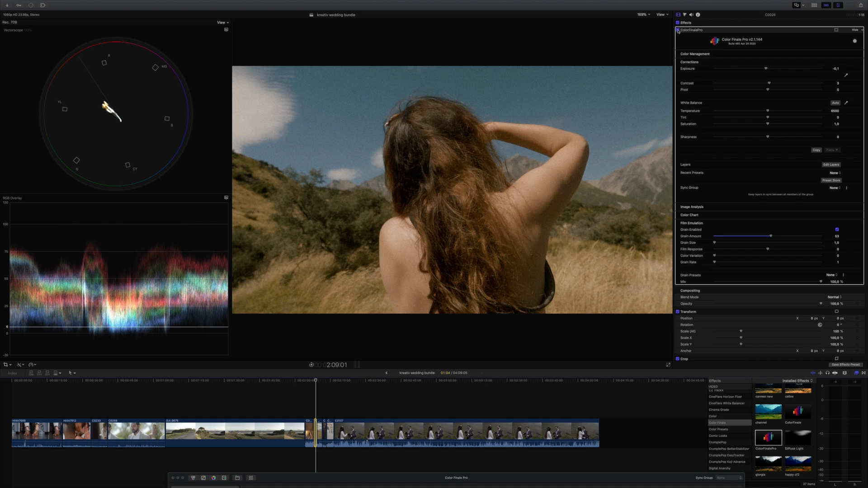Open the video inspector filmstrip icon

678,15
